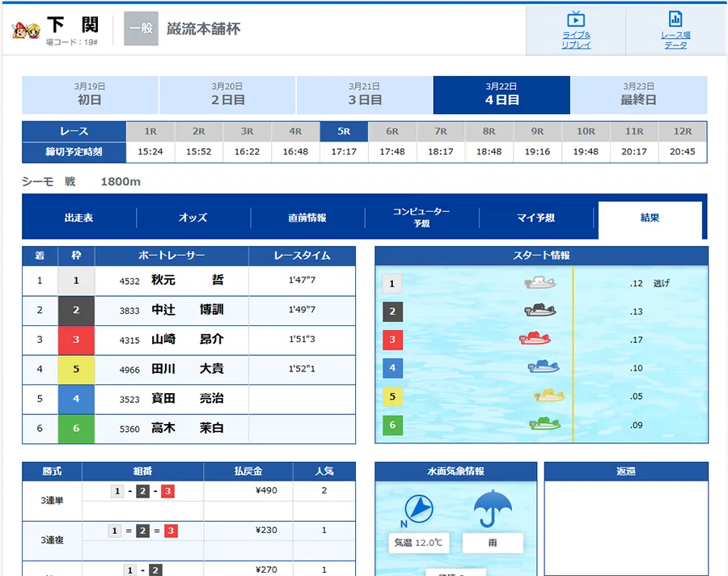Click the wind direction compass icon
The image size is (728, 576).
click(x=417, y=508)
